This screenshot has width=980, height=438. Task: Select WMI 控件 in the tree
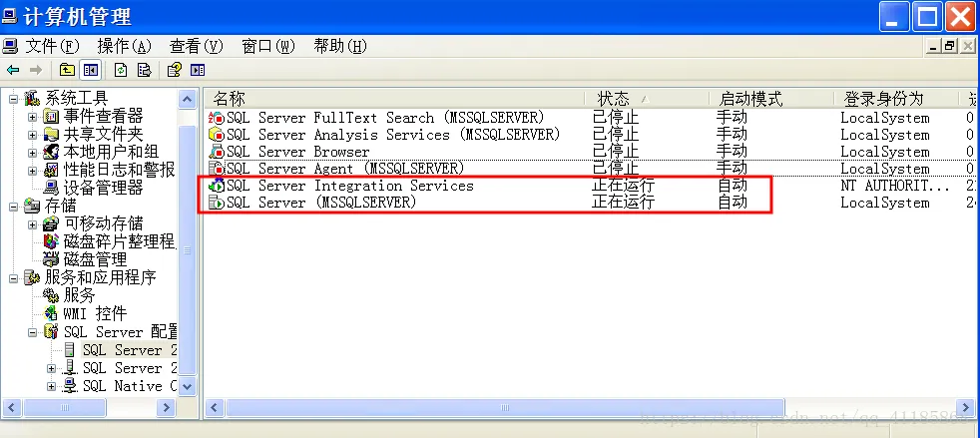[x=95, y=313]
